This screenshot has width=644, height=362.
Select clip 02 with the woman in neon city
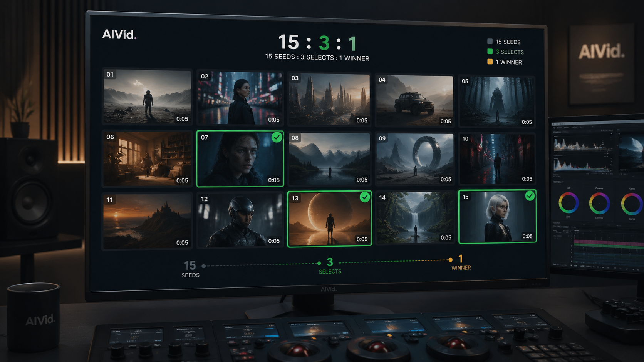point(240,98)
